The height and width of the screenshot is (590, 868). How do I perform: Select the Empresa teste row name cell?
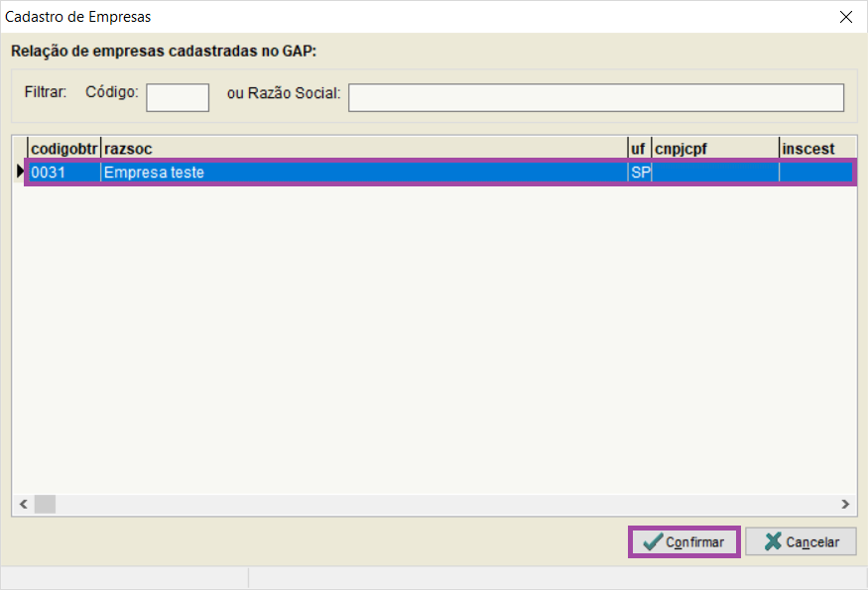pyautogui.click(x=363, y=173)
